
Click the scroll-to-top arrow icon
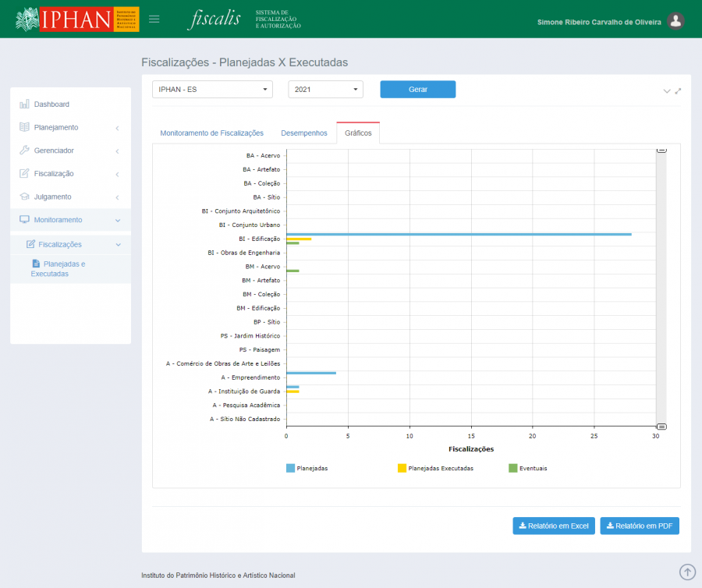(x=687, y=572)
